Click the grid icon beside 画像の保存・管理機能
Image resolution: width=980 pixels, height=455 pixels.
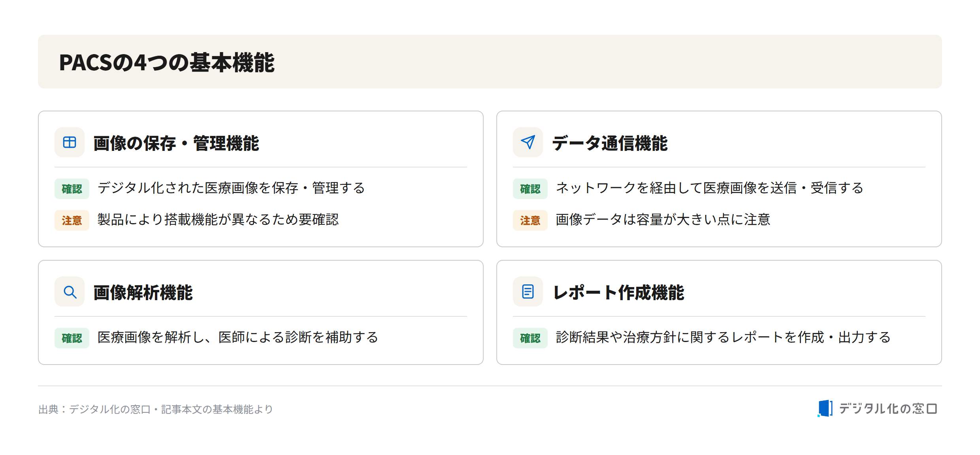(70, 142)
